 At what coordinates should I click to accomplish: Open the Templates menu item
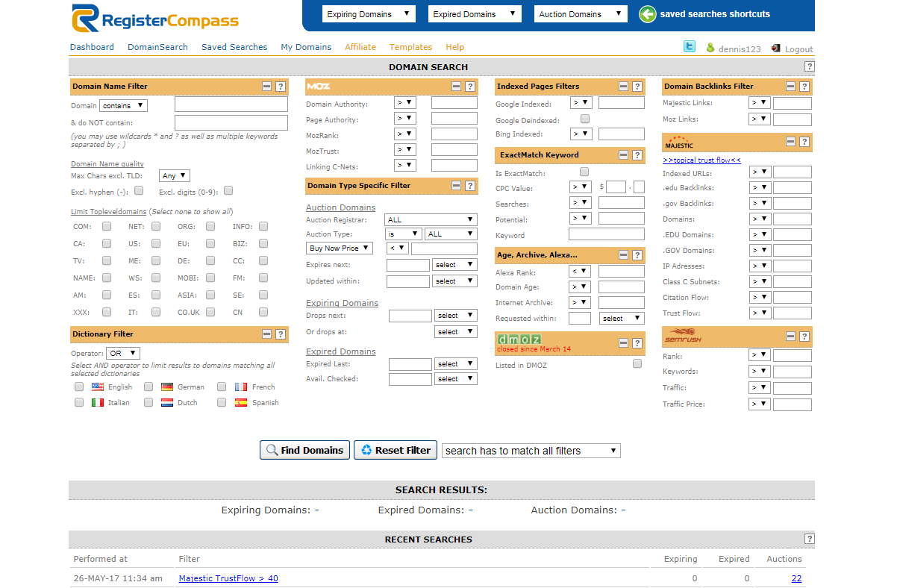tap(410, 47)
